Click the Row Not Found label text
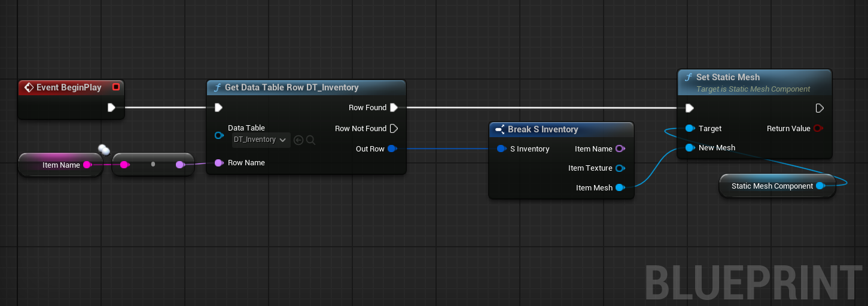 click(x=361, y=128)
